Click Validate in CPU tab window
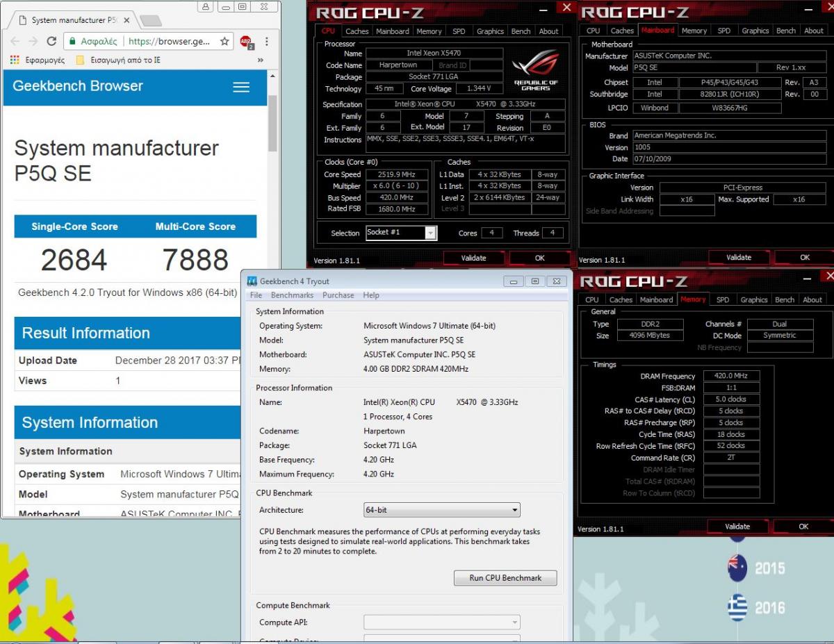The image size is (834, 644). click(474, 258)
